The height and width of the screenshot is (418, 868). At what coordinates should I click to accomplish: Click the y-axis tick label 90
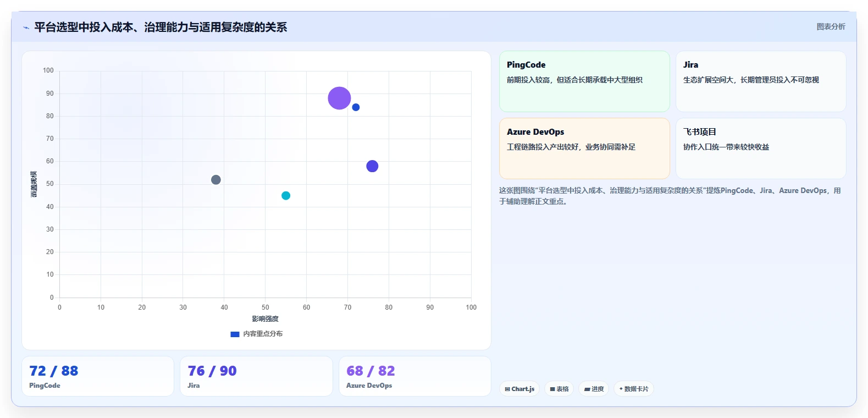click(x=50, y=94)
